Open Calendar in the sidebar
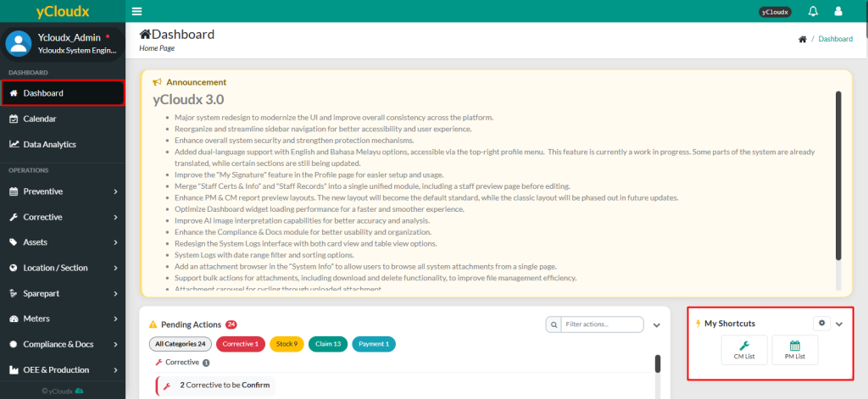Image resolution: width=868 pixels, height=399 pixels. tap(63, 119)
